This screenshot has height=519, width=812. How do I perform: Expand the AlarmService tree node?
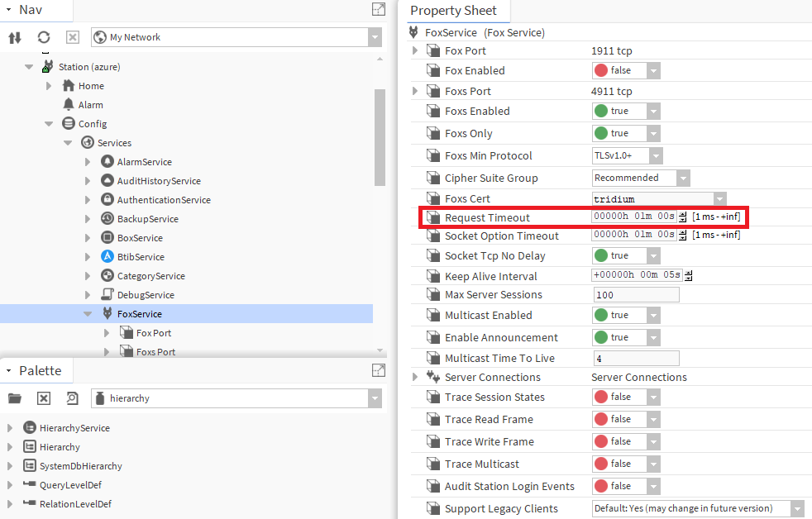(x=88, y=162)
